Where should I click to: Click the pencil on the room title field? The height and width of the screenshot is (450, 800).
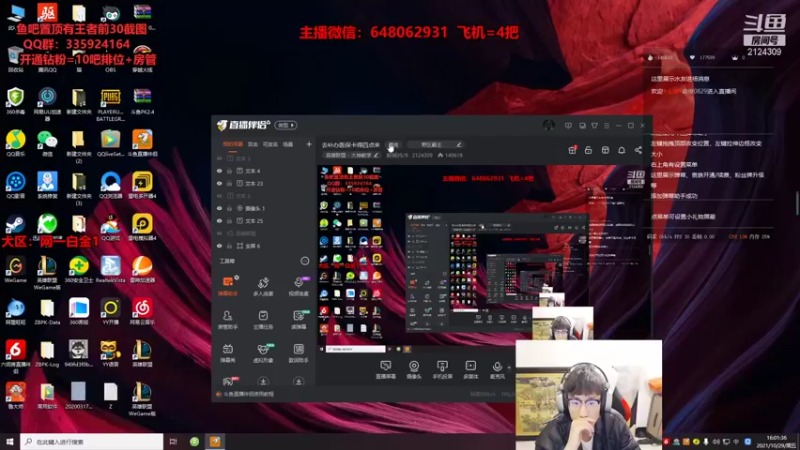coord(459,144)
